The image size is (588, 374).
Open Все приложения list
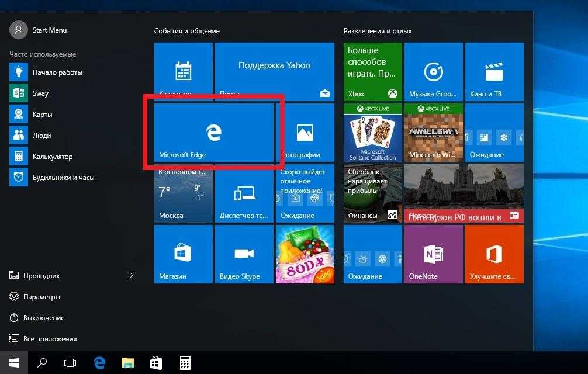(50, 339)
